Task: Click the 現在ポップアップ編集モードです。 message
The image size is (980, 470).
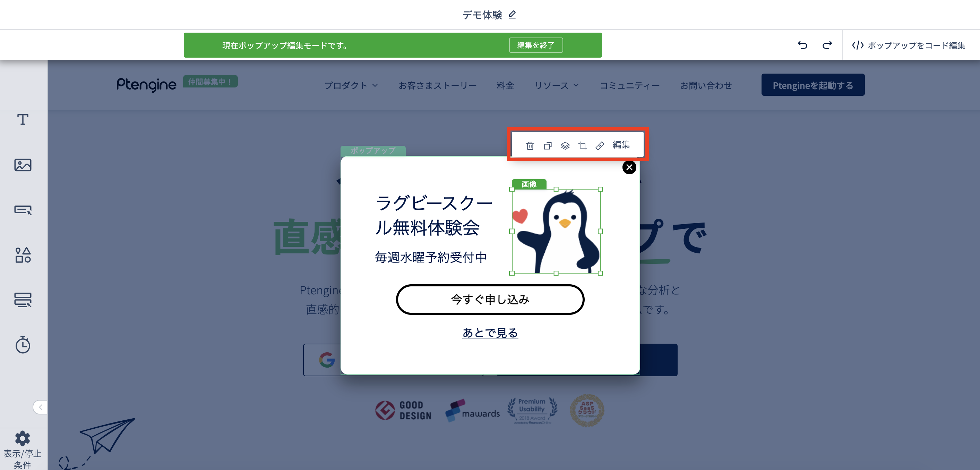Action: (285, 45)
